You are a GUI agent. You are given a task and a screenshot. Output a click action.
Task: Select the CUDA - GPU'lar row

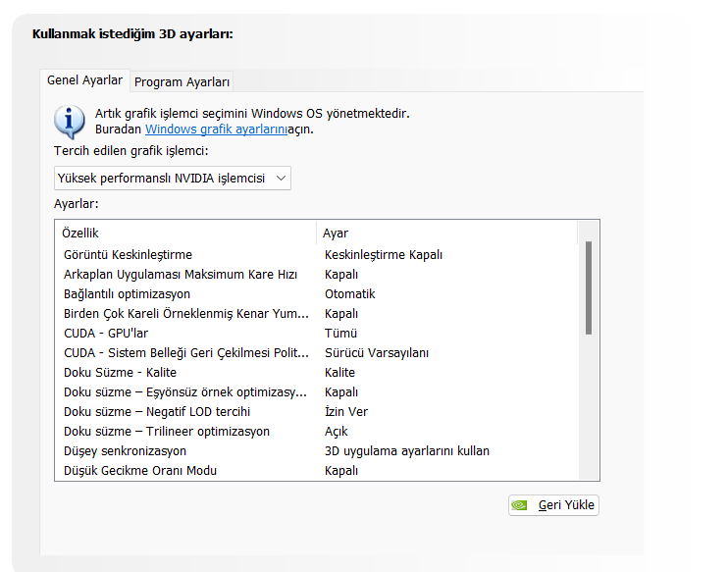click(318, 334)
